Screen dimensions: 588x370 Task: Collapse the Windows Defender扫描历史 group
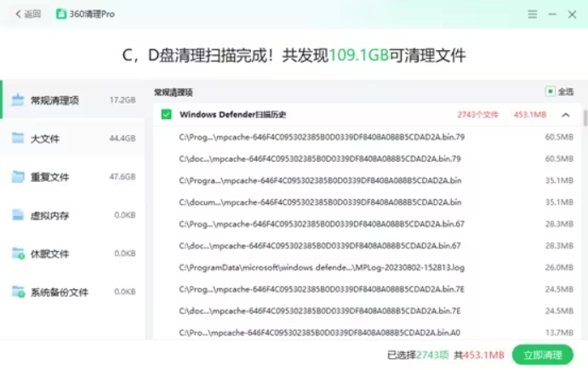566,115
